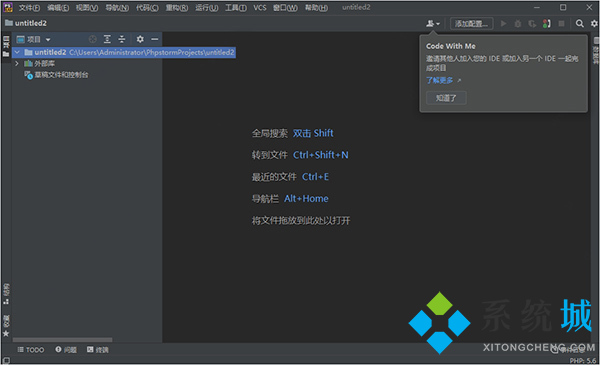Click the Run (play) toolbar icon

point(504,24)
